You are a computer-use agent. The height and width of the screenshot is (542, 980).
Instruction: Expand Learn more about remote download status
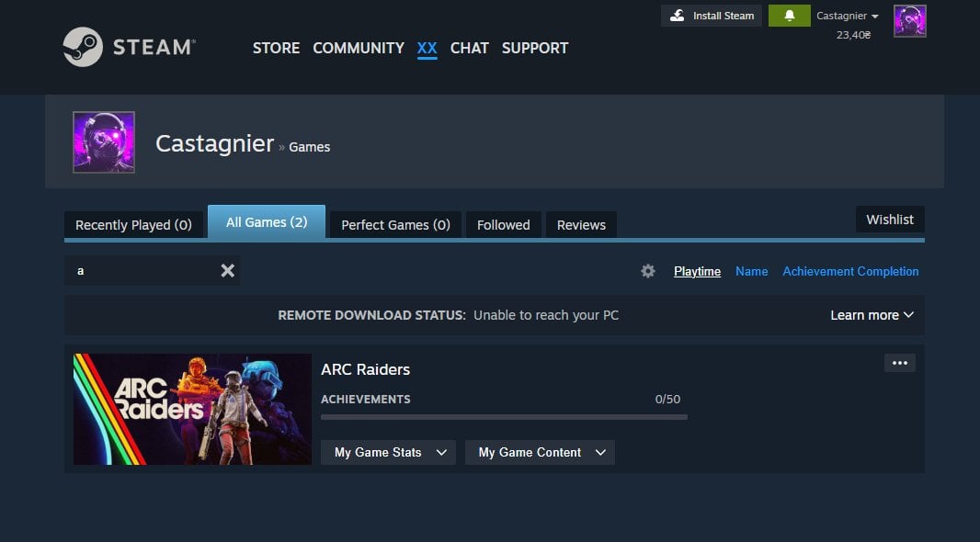(x=872, y=315)
